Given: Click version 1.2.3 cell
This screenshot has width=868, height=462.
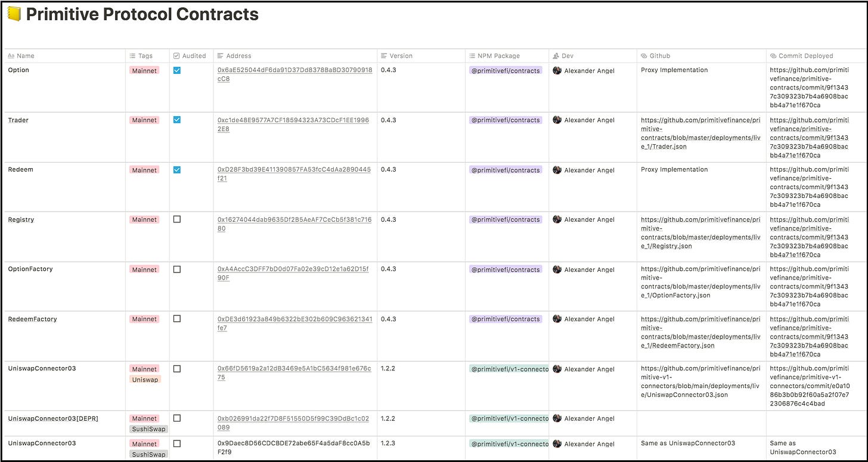Looking at the screenshot, I should [x=421, y=448].
